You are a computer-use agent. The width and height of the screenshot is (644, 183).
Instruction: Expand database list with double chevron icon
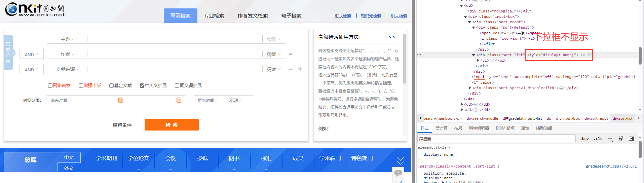click(400, 160)
